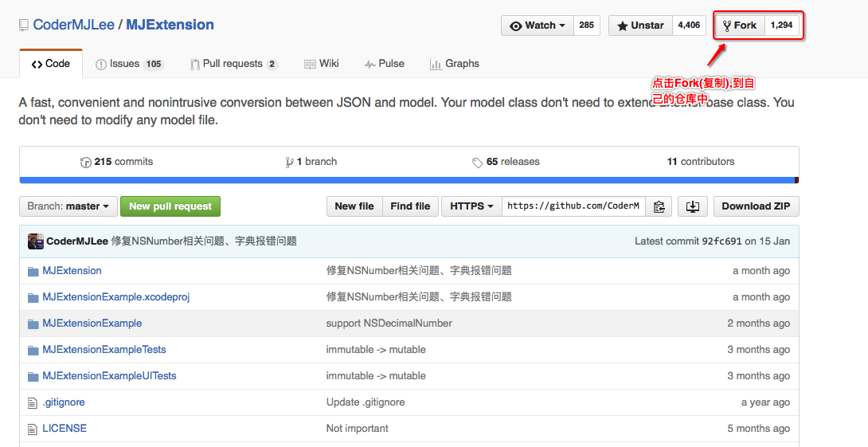View the 1 branch link
This screenshot has width=868, height=447.
[311, 162]
